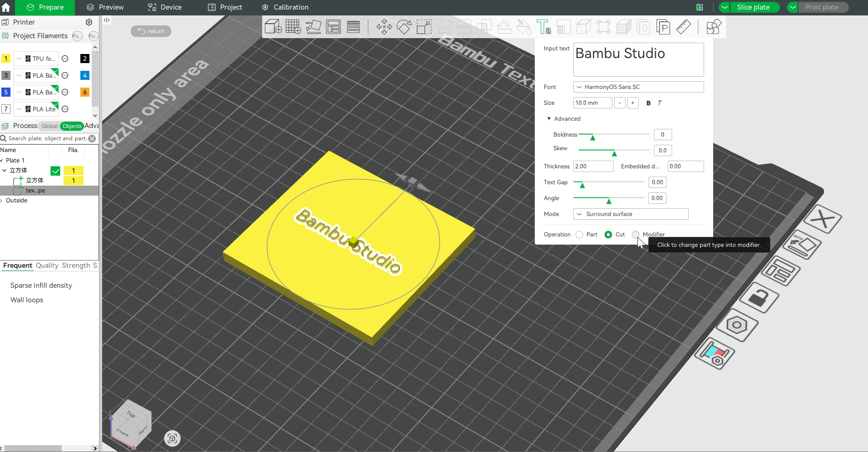Select the Move tool

[x=384, y=27]
